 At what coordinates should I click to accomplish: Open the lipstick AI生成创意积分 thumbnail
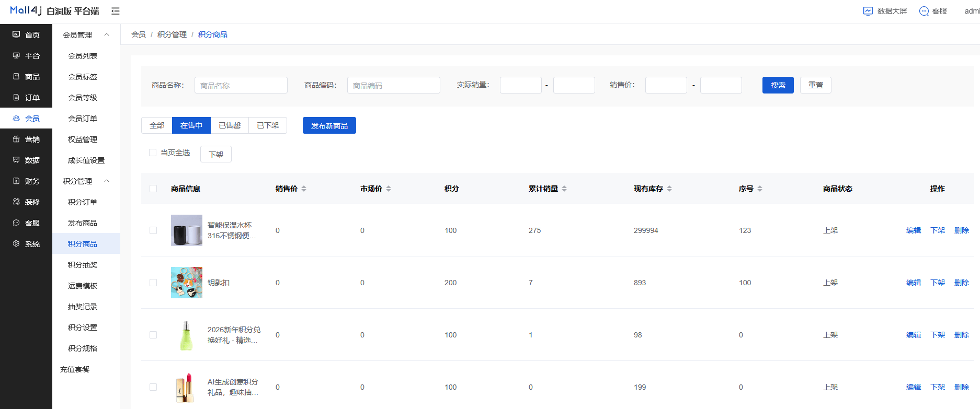tap(187, 387)
